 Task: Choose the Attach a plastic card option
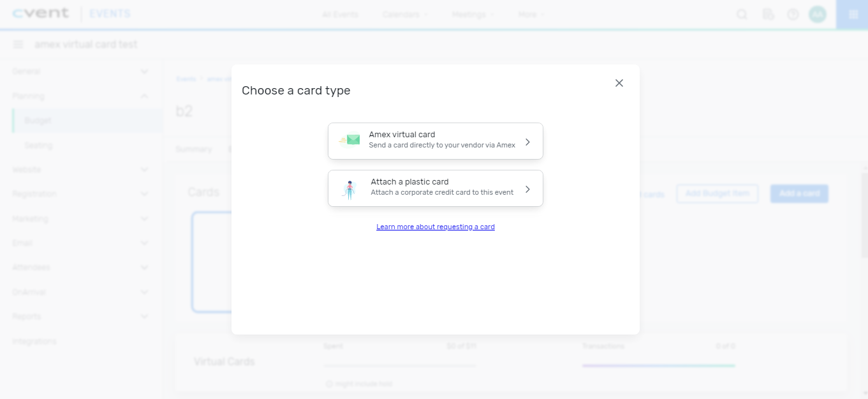click(435, 188)
